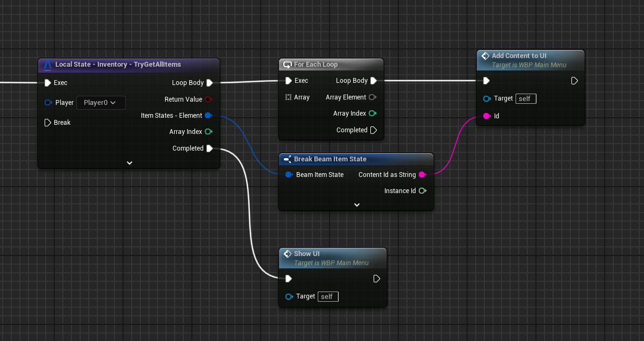
Task: Click the Exec input pin on TryGetAllItems node
Action: [x=47, y=83]
